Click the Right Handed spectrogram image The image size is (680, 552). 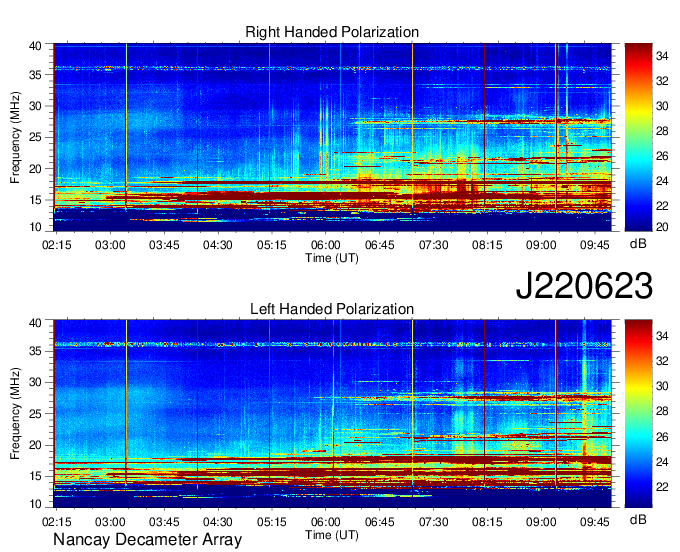[x=332, y=137]
